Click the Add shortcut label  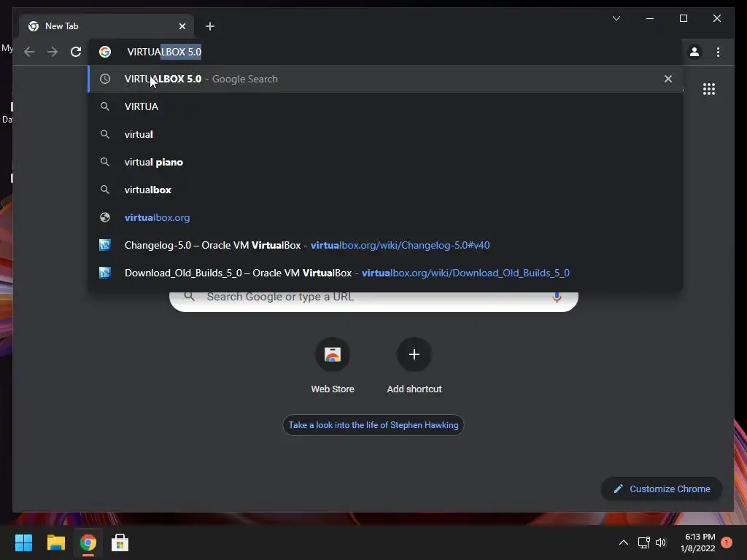click(x=414, y=389)
